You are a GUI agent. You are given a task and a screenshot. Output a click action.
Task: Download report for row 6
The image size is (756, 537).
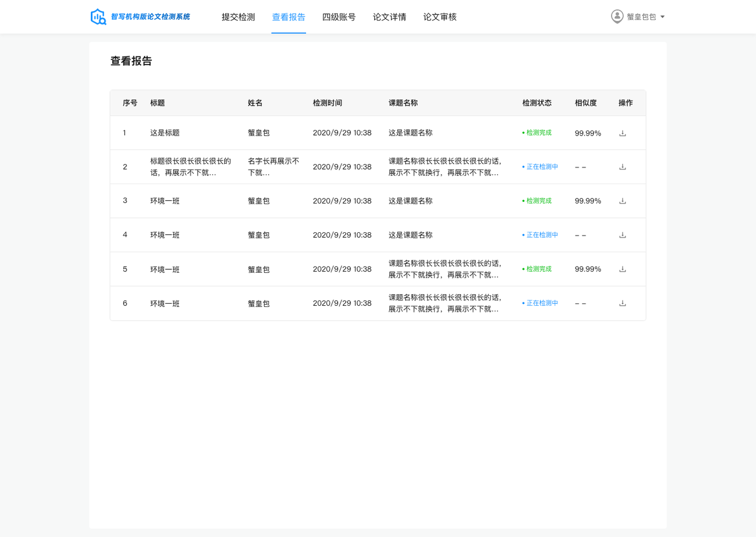coord(623,304)
